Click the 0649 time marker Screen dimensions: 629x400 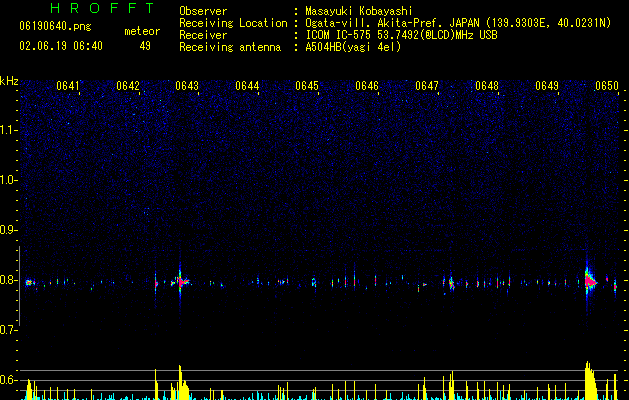[547, 86]
